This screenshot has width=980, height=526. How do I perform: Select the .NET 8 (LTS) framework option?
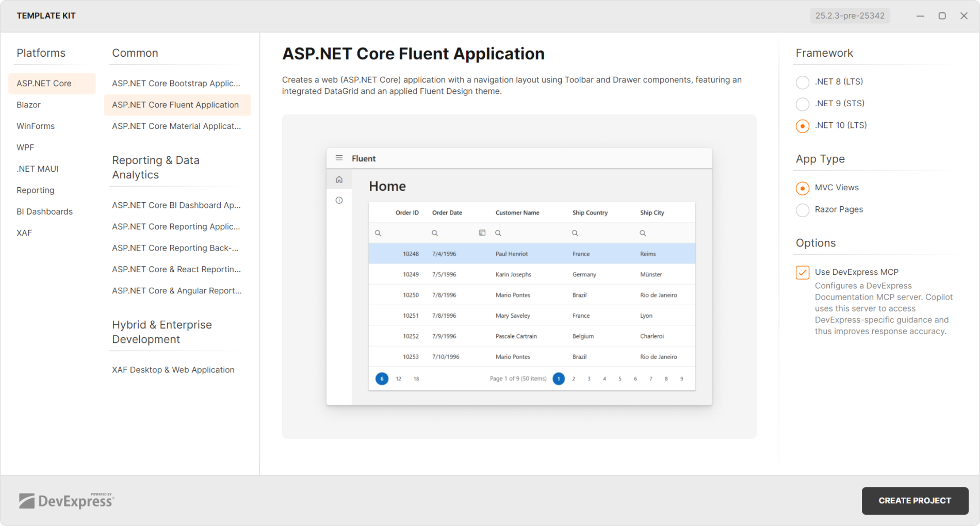803,82
